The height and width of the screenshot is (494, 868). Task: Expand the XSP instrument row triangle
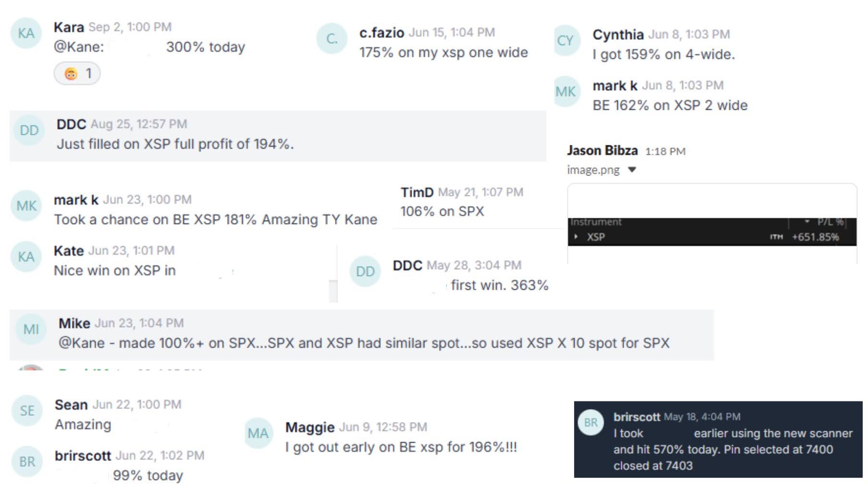click(x=576, y=236)
